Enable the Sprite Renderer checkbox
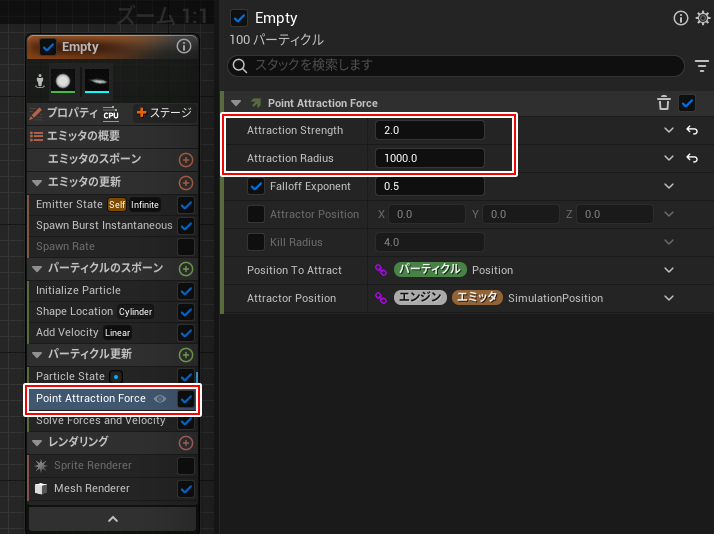The image size is (714, 534). point(185,466)
